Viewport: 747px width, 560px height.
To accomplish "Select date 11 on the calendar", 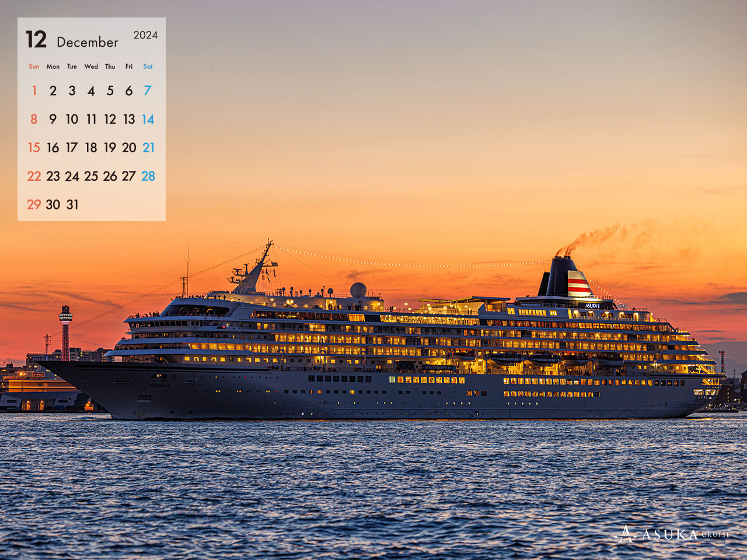I will (91, 119).
